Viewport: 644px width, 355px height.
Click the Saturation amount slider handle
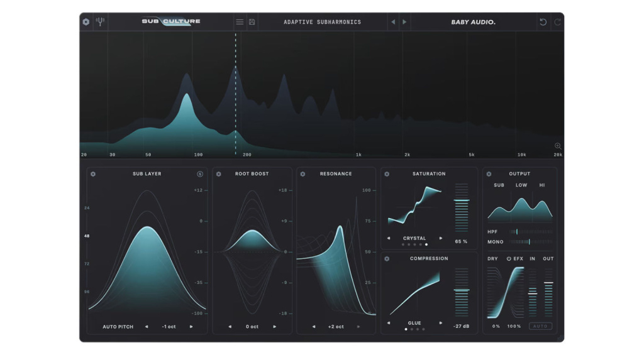[x=461, y=200]
